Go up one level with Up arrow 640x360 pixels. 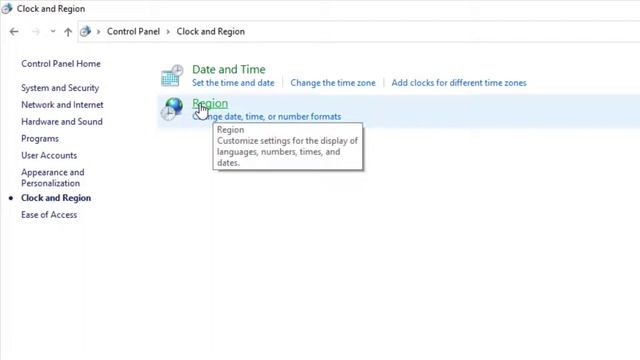tap(68, 32)
